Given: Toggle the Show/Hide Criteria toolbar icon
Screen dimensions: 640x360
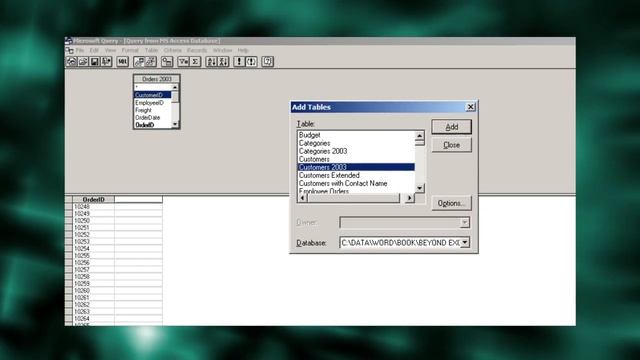Looking at the screenshot, I should point(151,62).
